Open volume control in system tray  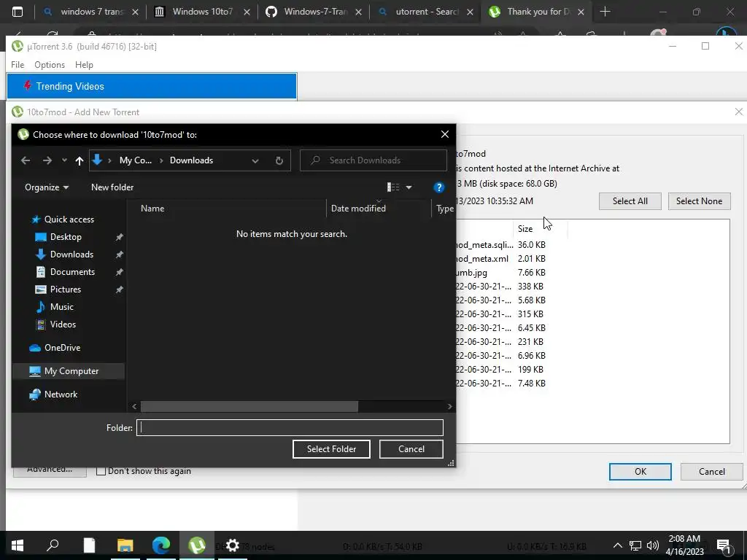click(653, 545)
